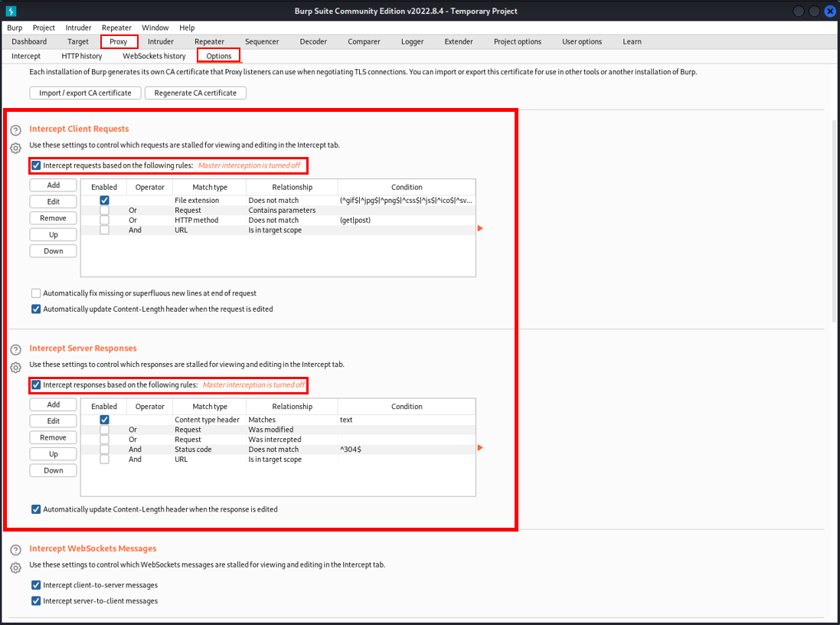Image resolution: width=840 pixels, height=625 pixels.
Task: Expand server responses rules table arrow
Action: pos(480,447)
